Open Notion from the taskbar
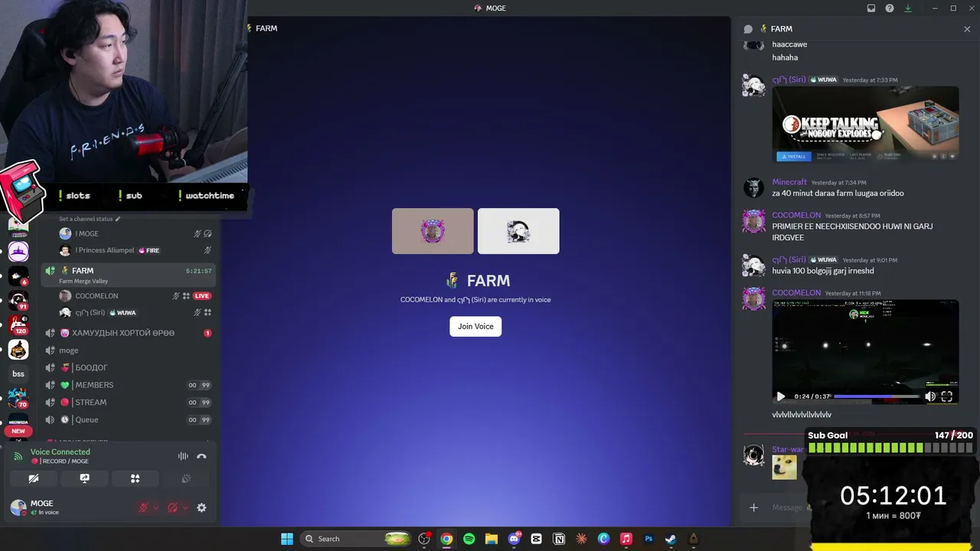Viewport: 980px width, 551px height. (559, 539)
